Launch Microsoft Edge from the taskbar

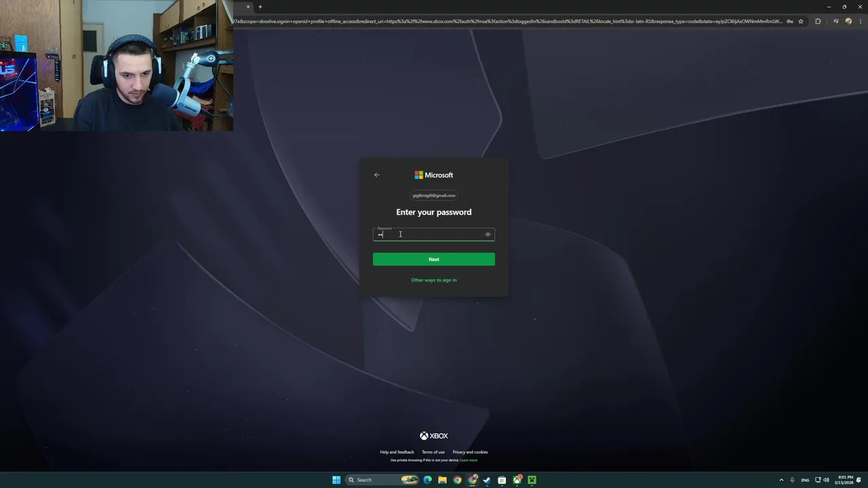427,480
